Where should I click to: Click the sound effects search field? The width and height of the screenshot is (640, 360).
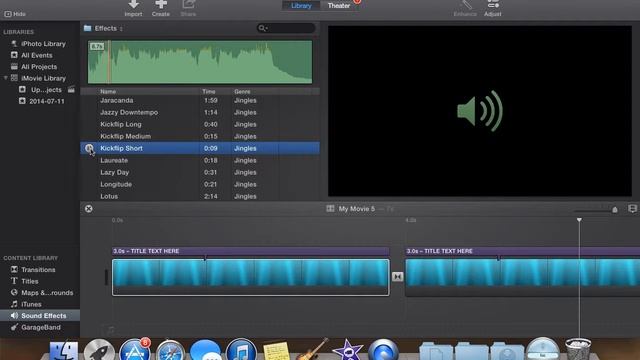(286, 28)
